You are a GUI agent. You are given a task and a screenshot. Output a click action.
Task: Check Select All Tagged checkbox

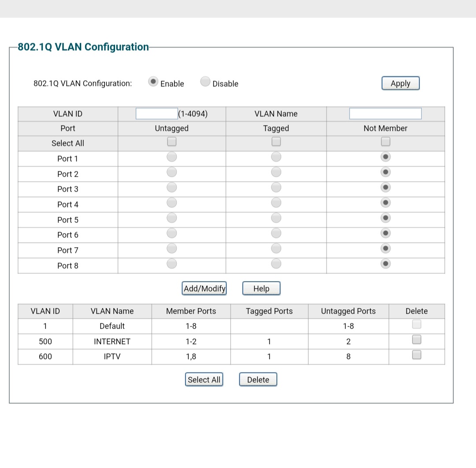tap(276, 142)
